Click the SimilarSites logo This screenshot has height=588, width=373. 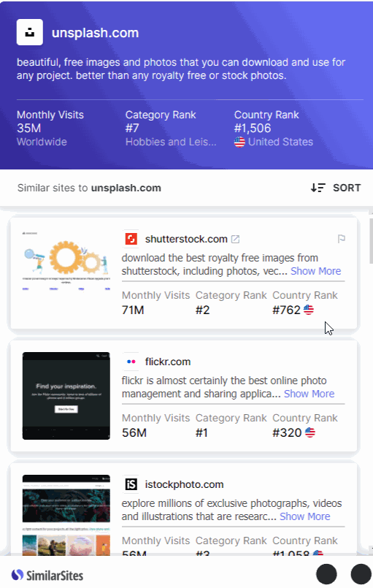47,575
